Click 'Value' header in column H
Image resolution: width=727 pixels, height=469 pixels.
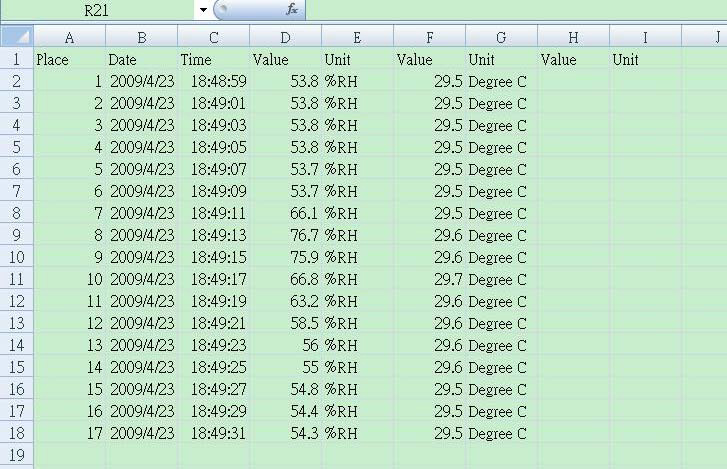click(x=574, y=59)
